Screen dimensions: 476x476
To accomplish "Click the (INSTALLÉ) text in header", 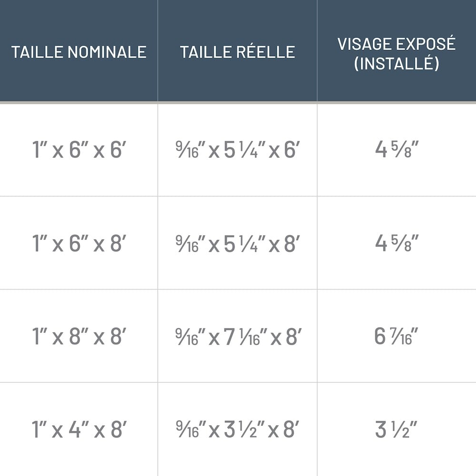I will (x=397, y=63).
